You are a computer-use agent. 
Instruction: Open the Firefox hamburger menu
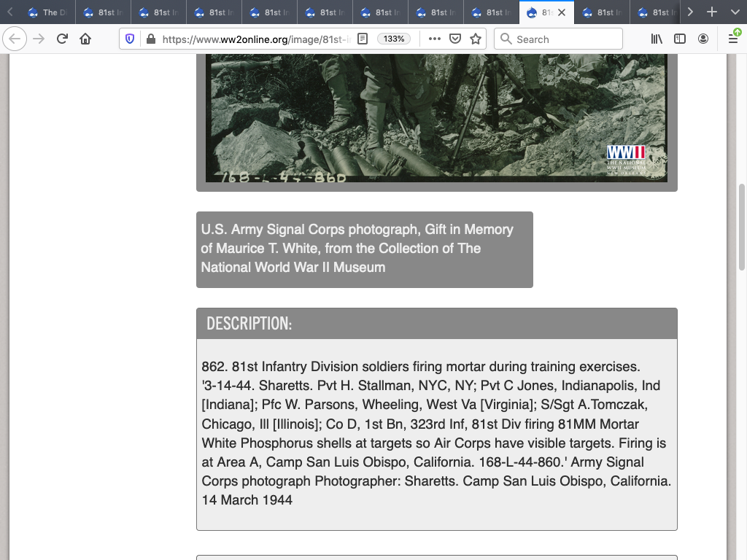pos(732,39)
